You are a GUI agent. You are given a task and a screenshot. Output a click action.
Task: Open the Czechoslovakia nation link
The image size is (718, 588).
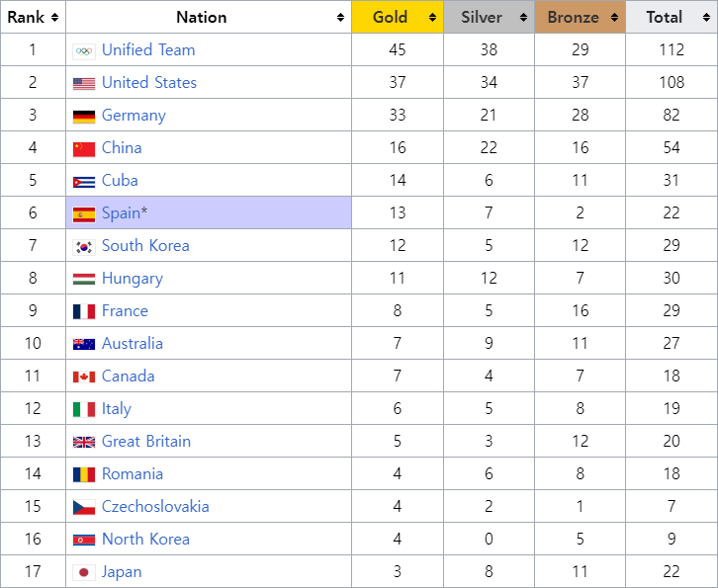(x=155, y=507)
